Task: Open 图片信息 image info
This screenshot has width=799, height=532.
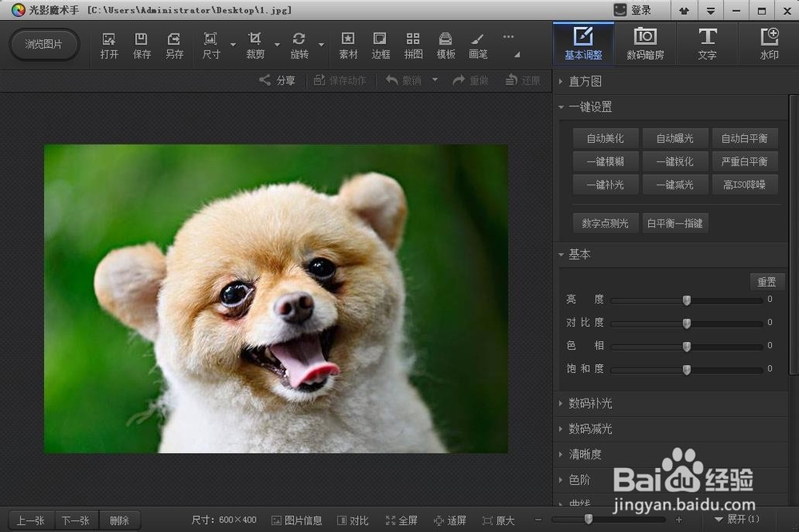Action: tap(296, 520)
